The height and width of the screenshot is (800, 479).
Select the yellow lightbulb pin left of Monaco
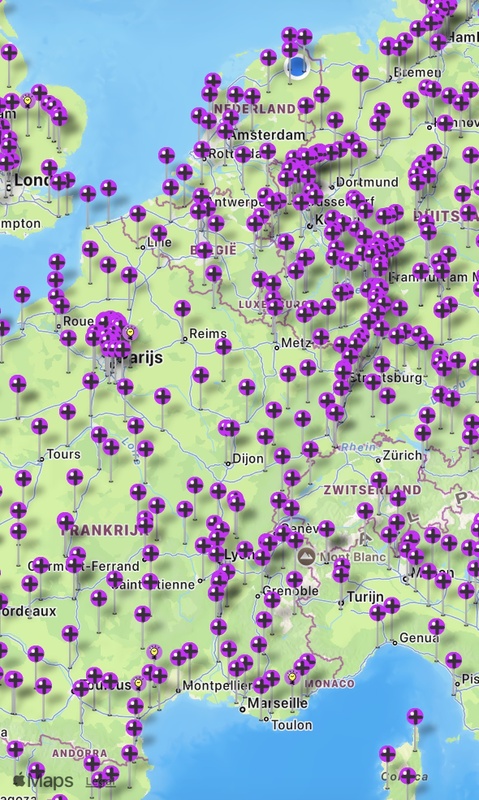pyautogui.click(x=292, y=677)
